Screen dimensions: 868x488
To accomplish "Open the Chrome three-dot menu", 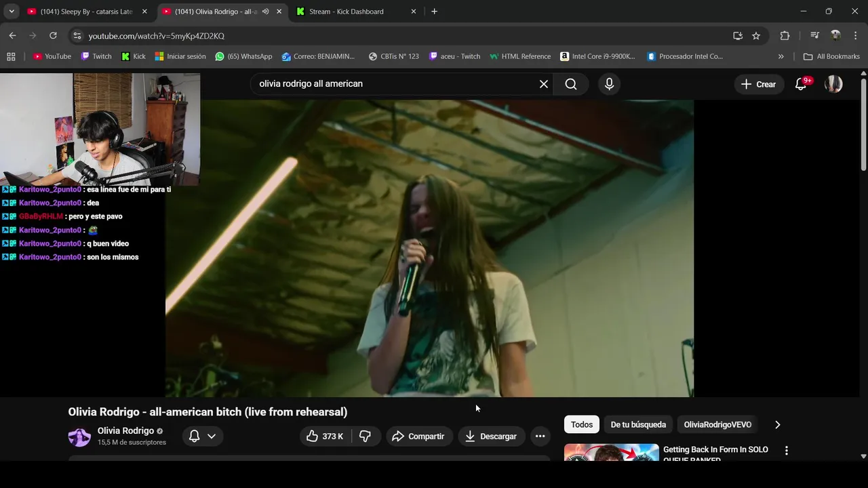I will tap(855, 36).
